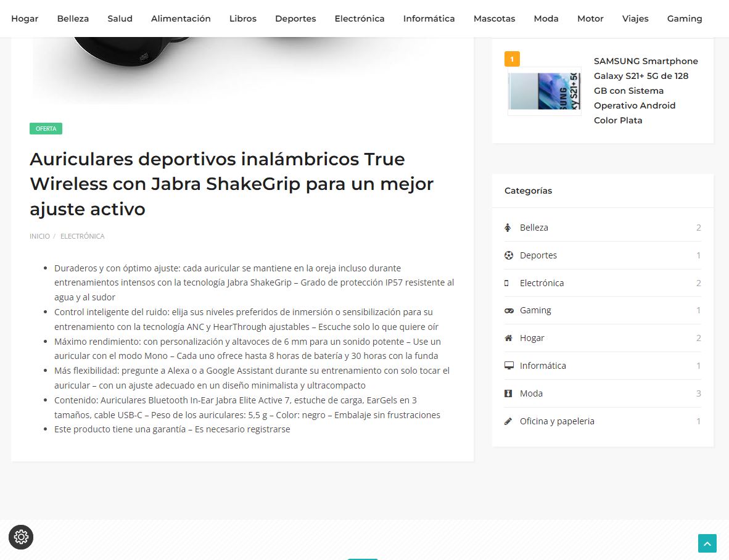Select Moda in the top navigation
The width and height of the screenshot is (729, 560).
pyautogui.click(x=546, y=19)
